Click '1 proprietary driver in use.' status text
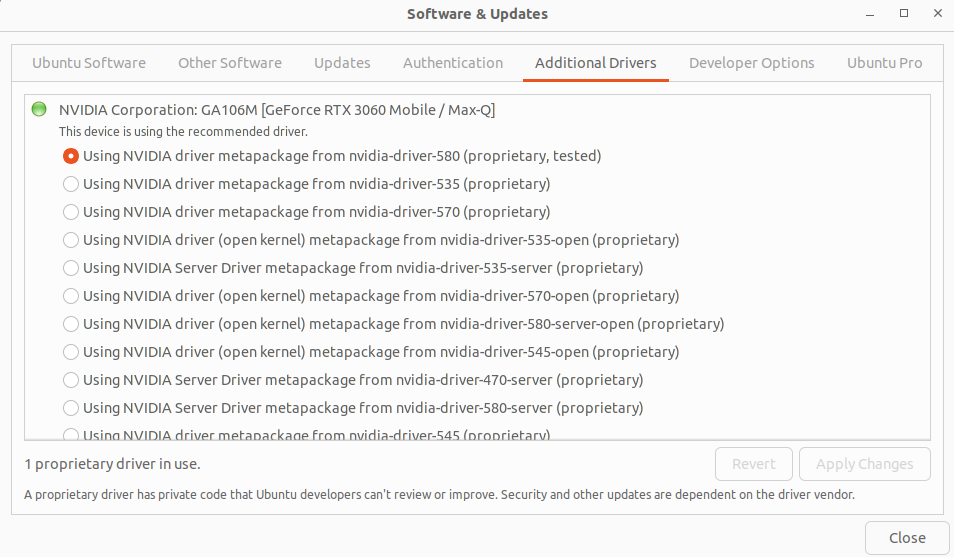The width and height of the screenshot is (954, 557). pos(113,464)
